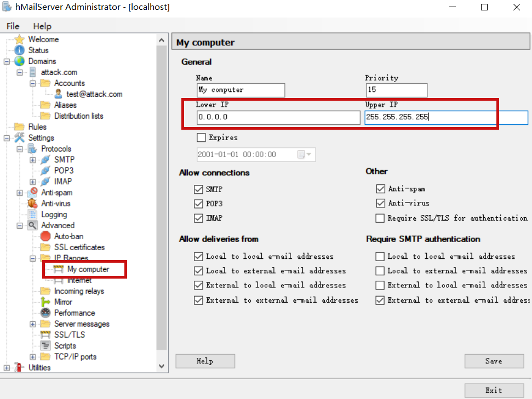Open the SSL certificates folder icon
Image resolution: width=532 pixels, height=399 pixels.
(45, 247)
